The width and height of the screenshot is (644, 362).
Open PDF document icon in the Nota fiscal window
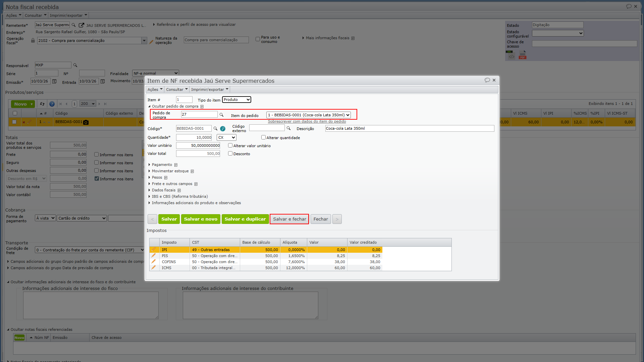[x=523, y=55]
